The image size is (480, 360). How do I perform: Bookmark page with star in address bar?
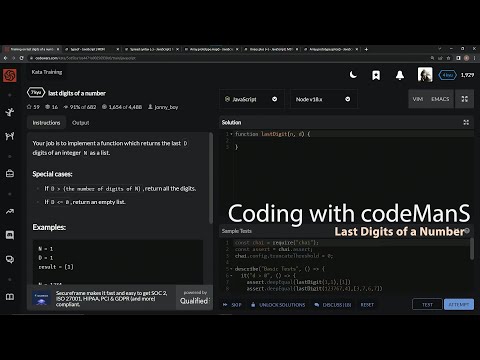tap(449, 58)
